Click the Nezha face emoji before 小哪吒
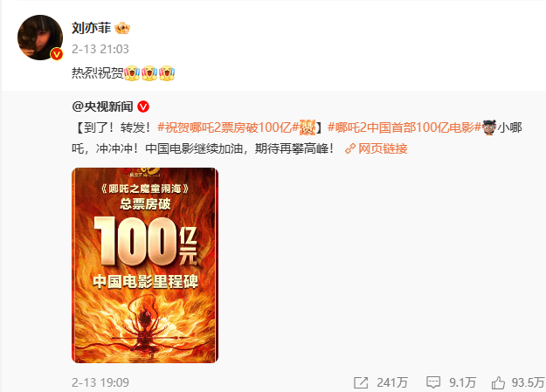The height and width of the screenshot is (392, 546). click(x=489, y=127)
